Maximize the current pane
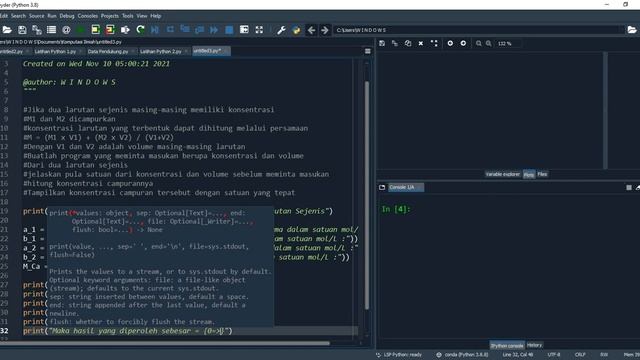 click(x=244, y=30)
